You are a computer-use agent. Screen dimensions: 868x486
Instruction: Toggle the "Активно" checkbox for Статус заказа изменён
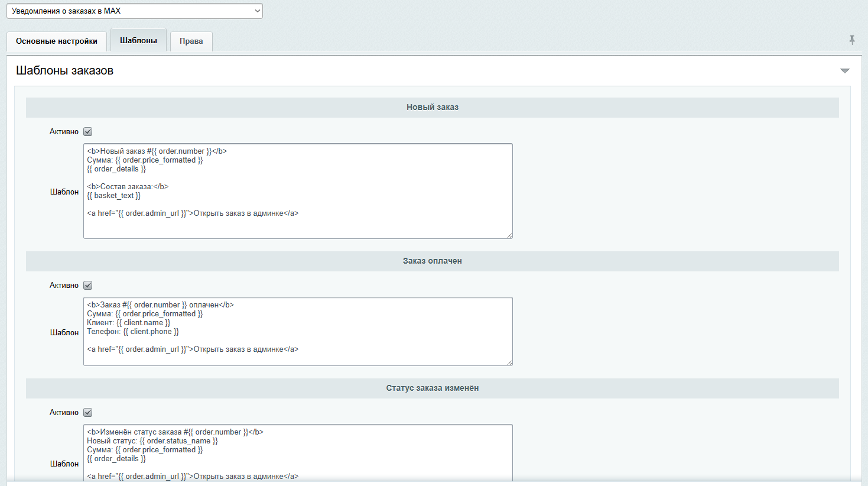tap(88, 413)
